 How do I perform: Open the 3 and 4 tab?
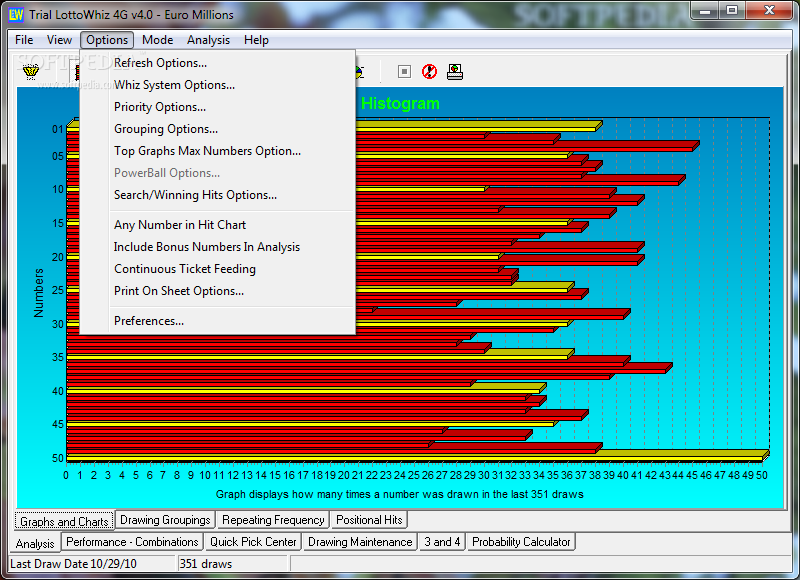tap(442, 542)
